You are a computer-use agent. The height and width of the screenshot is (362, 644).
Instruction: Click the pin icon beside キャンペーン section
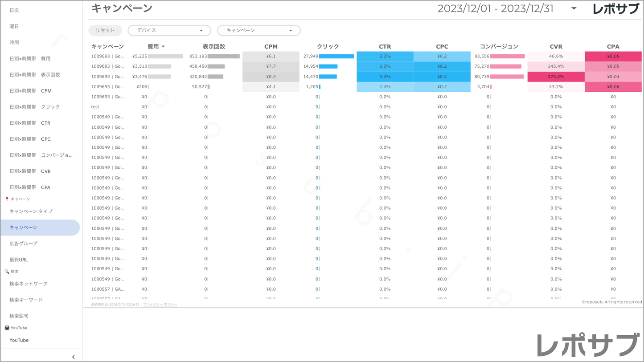click(x=7, y=199)
